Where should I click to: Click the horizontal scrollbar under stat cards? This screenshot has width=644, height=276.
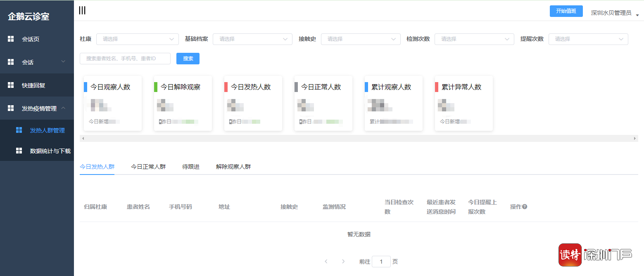click(x=359, y=139)
